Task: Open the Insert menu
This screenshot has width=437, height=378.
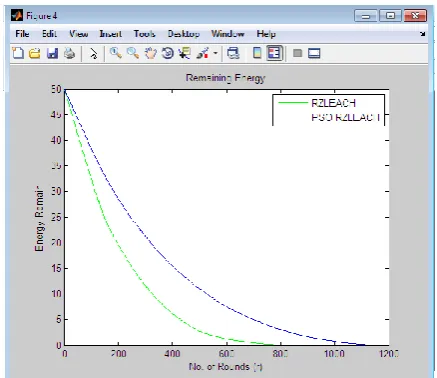Action: [110, 34]
